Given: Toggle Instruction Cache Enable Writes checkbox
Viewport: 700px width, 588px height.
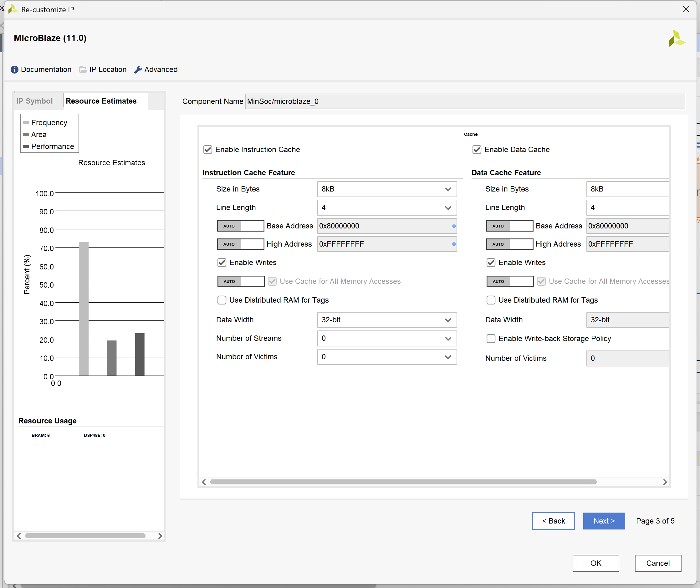Looking at the screenshot, I should pos(222,263).
